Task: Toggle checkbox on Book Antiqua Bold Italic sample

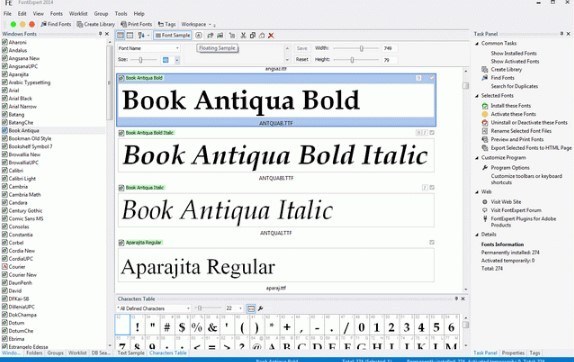Action: tap(121, 133)
